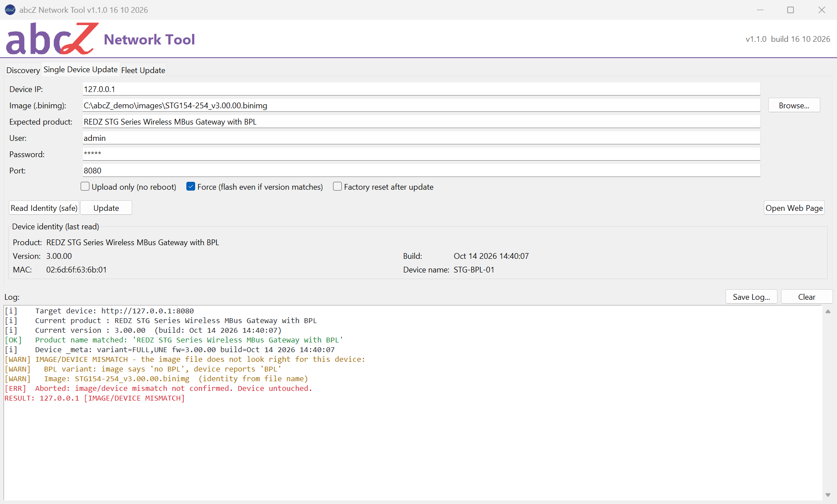Viewport: 837px width, 504px height.
Task: Click the abcZ logo in header
Action: coord(52,39)
